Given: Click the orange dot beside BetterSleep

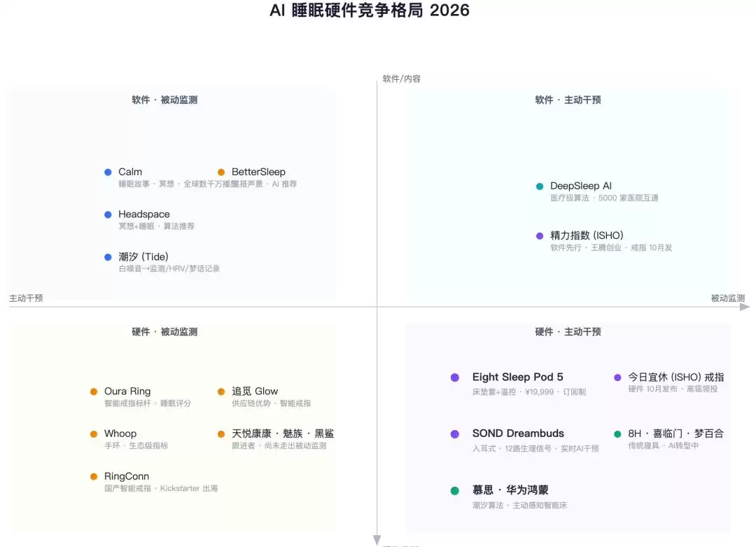Looking at the screenshot, I should tap(221, 172).
